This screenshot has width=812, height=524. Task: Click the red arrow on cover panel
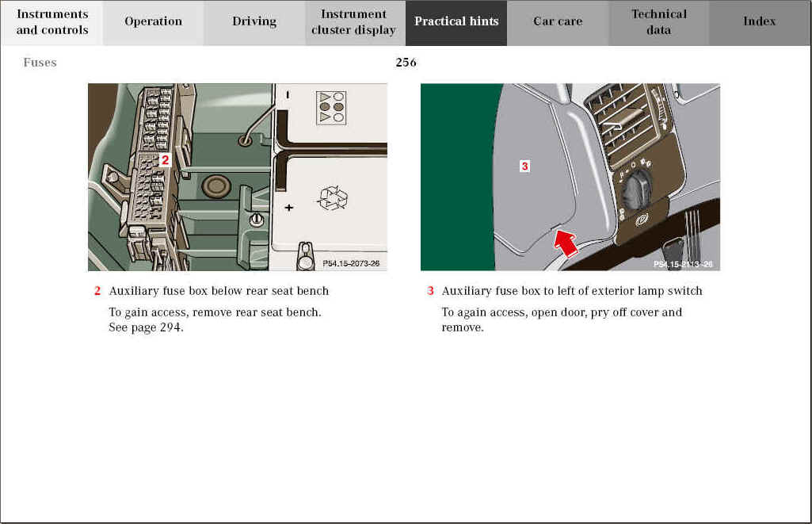coord(566,241)
